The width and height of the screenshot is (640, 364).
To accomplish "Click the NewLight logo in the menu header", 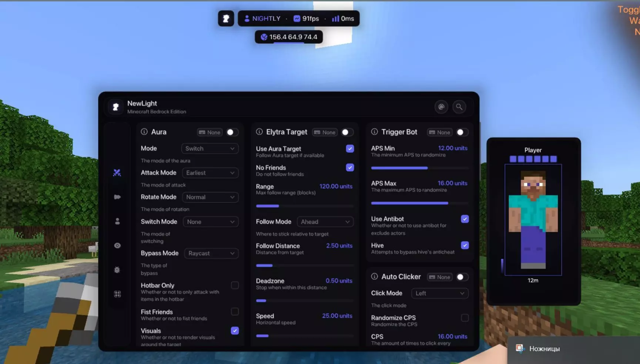I will pos(115,107).
